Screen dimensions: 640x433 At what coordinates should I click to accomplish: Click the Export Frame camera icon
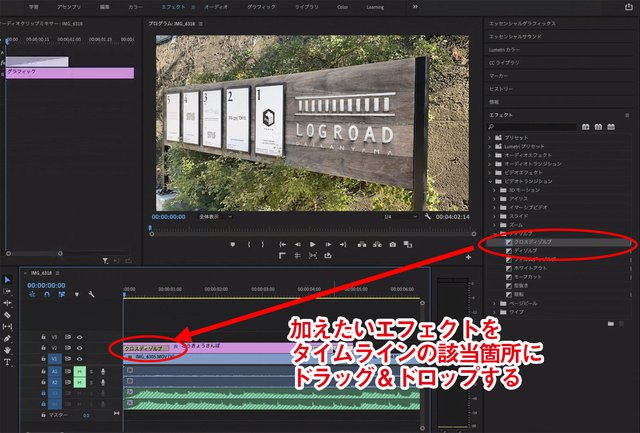393,244
